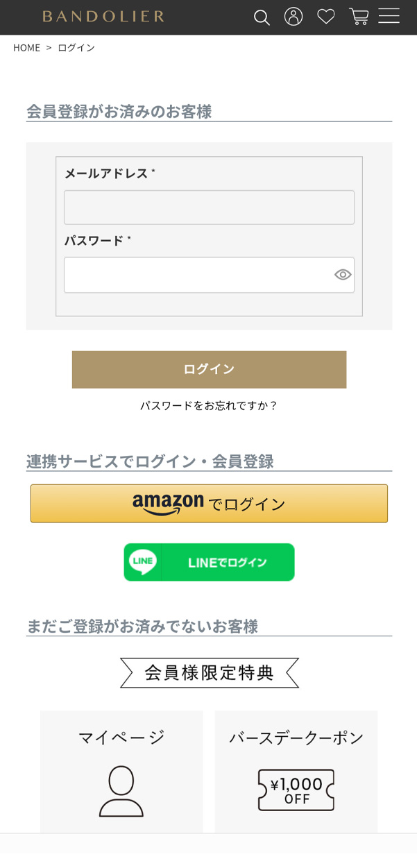417x868 pixels.
Task: Click the BANDOLIER logo
Action: tap(103, 17)
